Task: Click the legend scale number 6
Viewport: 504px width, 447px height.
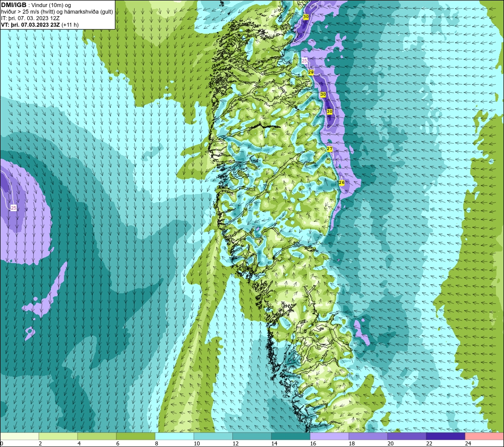Action: pos(117,443)
